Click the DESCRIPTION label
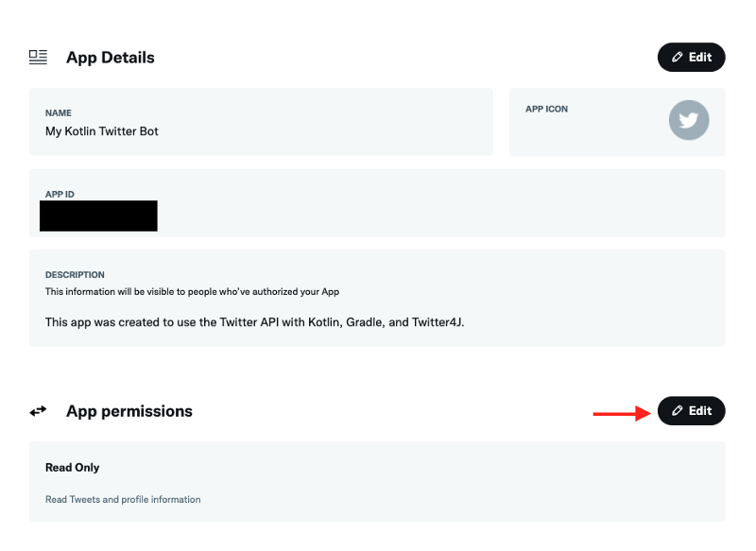Viewport: 756px width, 551px height. (x=75, y=275)
